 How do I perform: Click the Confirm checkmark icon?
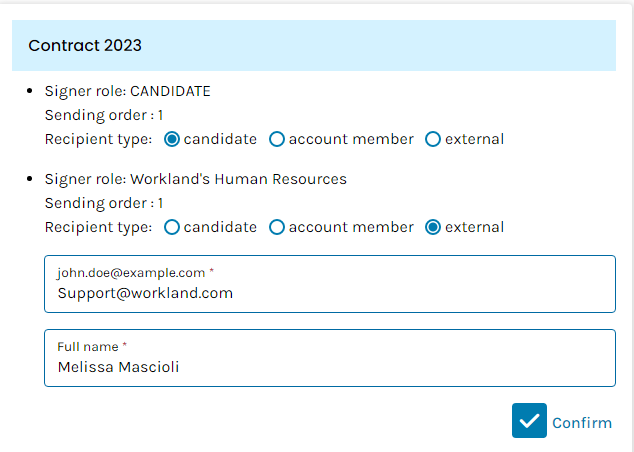[529, 421]
